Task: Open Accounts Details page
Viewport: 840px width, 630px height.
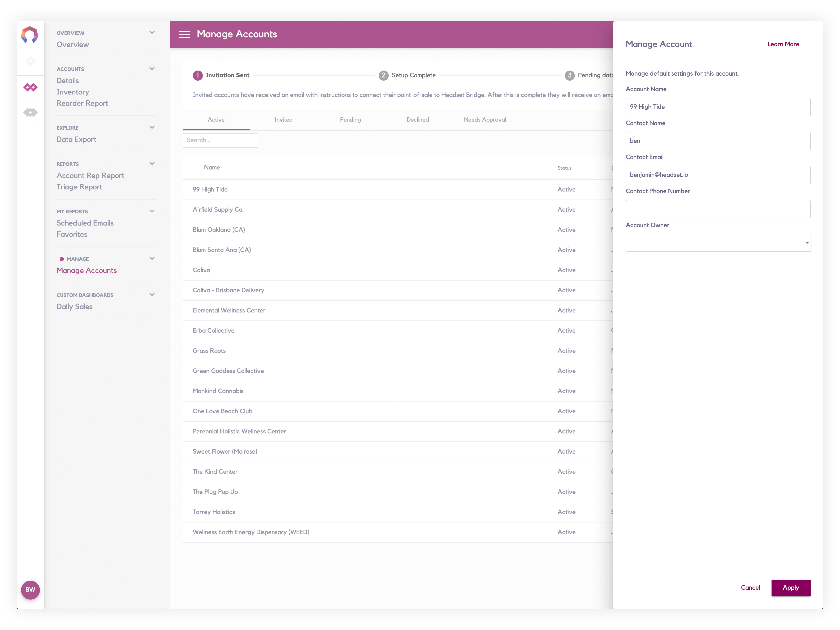Action: click(x=68, y=80)
